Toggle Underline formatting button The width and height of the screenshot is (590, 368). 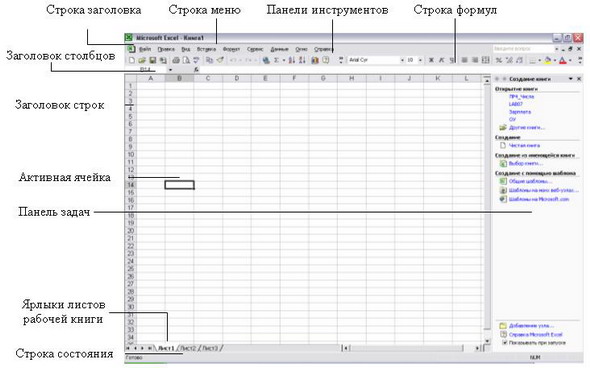452,60
